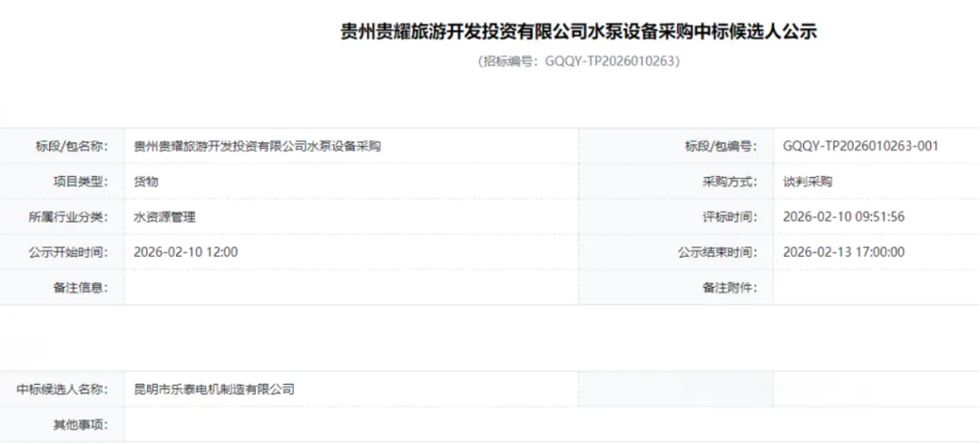This screenshot has width=980, height=444.
Task: Click the label 采购方式
Action: (730, 182)
